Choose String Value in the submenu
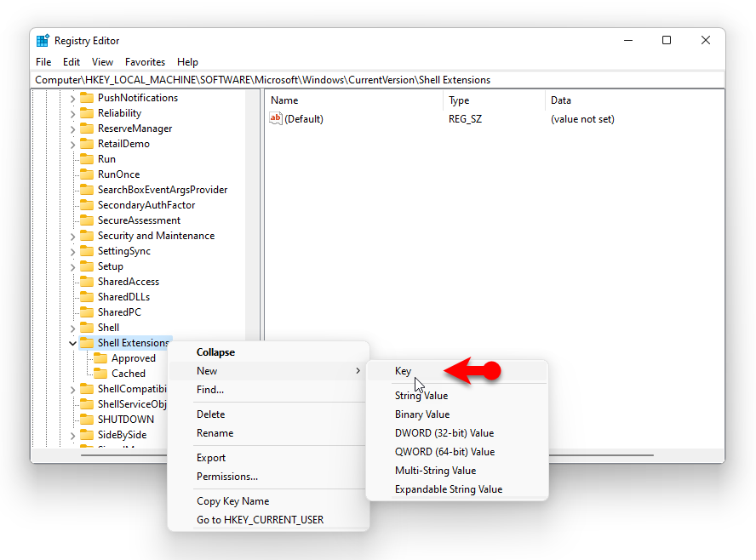Viewport: 756px width, 560px height. (457, 396)
